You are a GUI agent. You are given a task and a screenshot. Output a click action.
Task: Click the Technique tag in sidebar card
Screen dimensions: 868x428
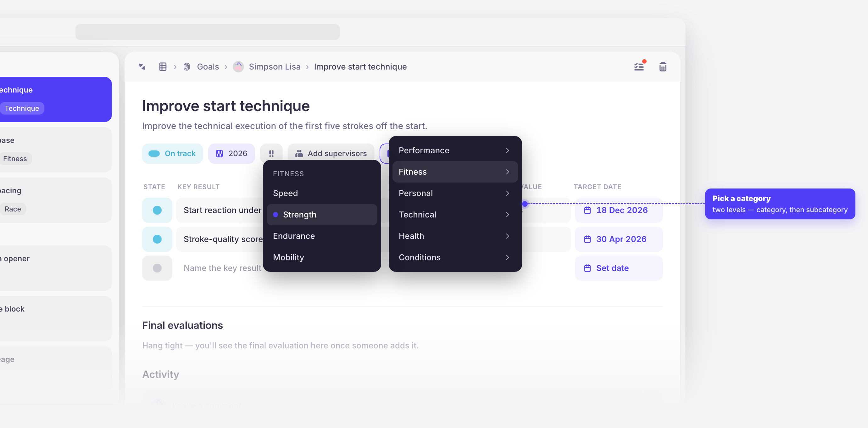[22, 108]
